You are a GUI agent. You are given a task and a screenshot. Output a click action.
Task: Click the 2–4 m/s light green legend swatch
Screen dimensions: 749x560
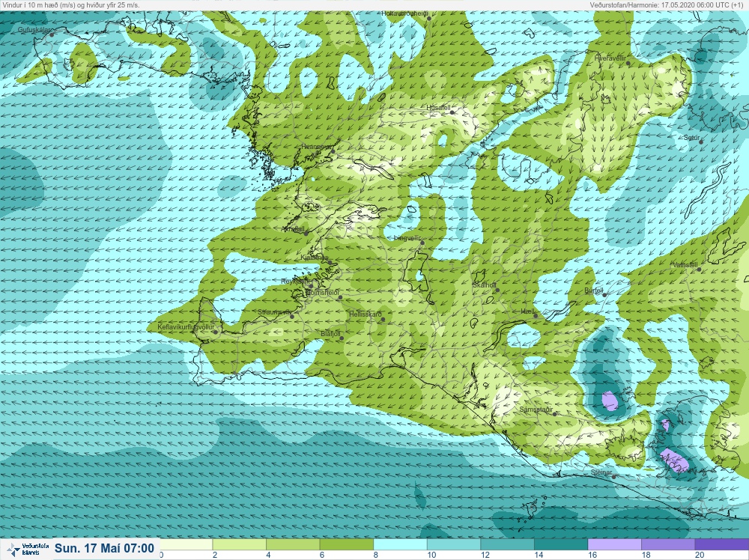240,544
